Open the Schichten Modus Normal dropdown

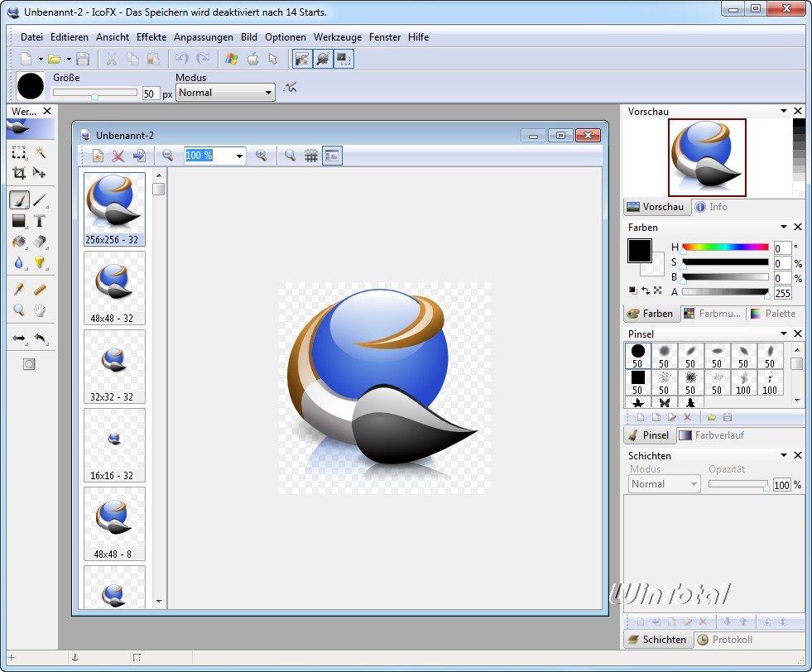click(x=665, y=484)
